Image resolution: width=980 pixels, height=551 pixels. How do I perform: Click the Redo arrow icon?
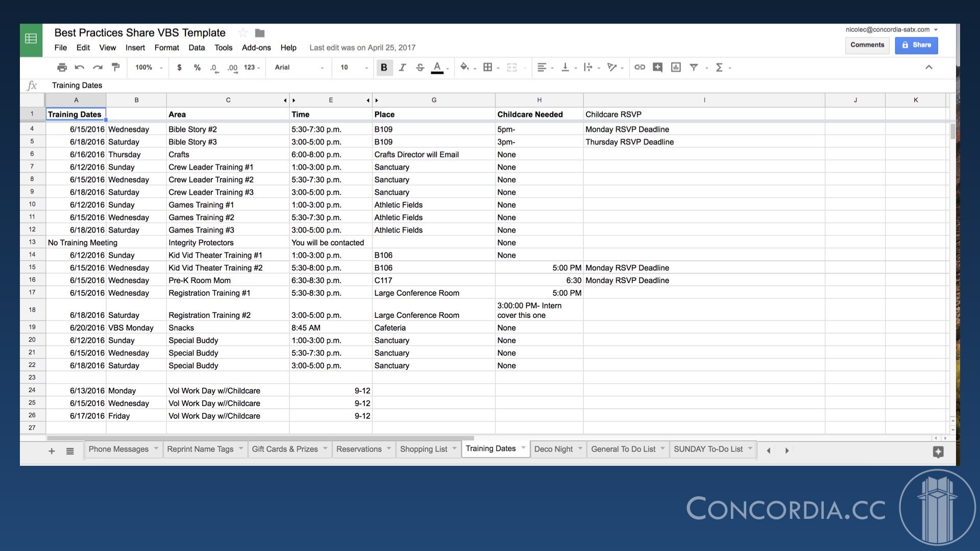point(97,67)
